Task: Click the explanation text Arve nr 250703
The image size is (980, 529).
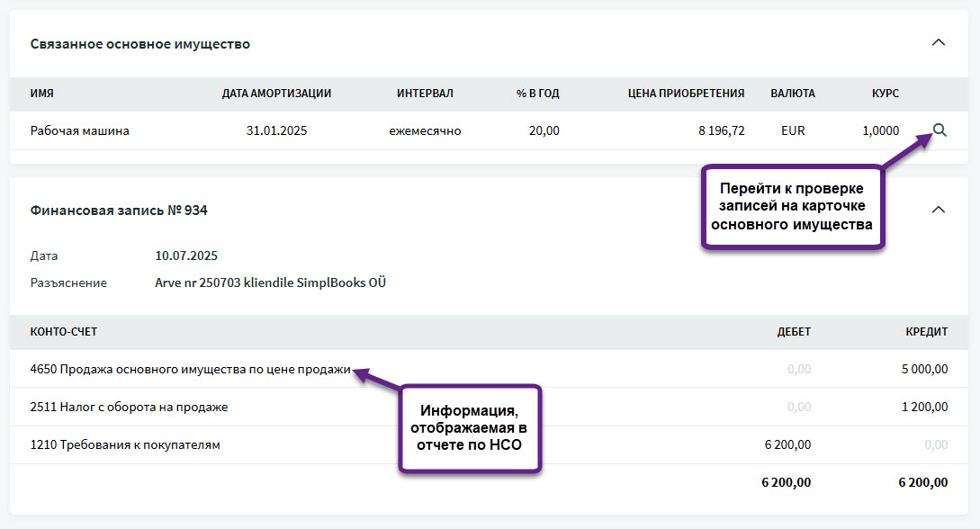Action: tap(270, 282)
